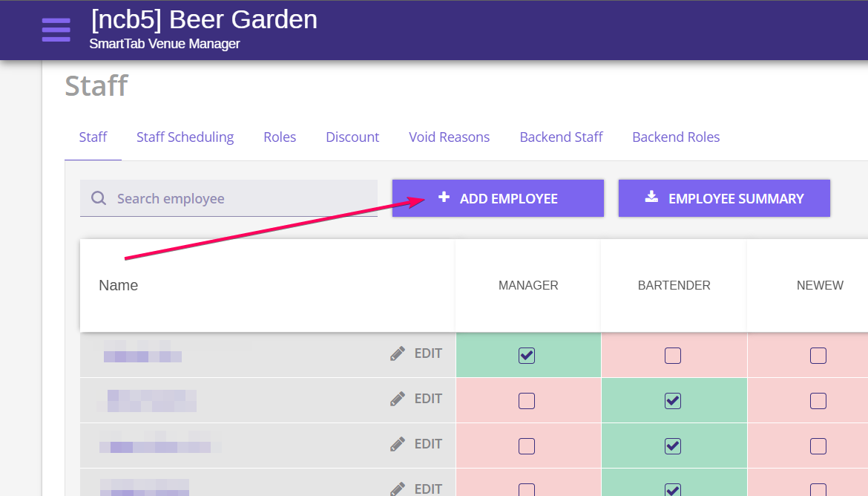868x496 pixels.
Task: Uncheck Bartender role for third employee
Action: 673,446
